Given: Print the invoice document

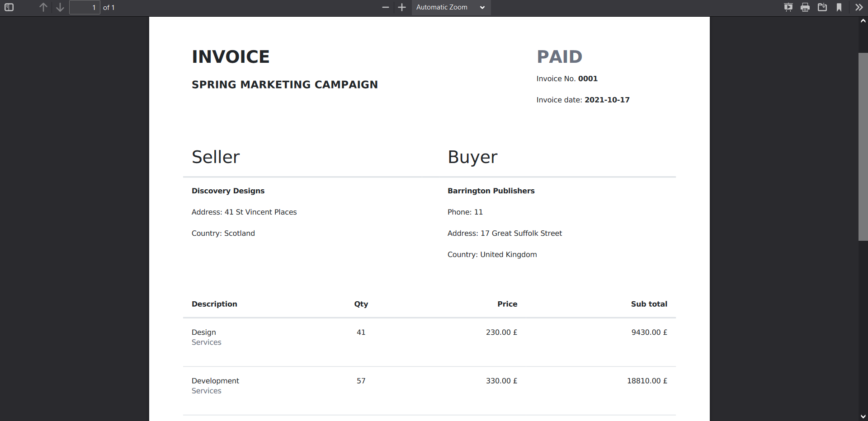Looking at the screenshot, I should (x=805, y=7).
